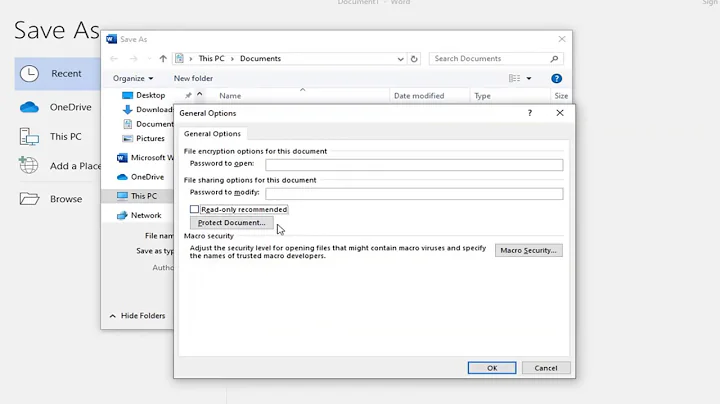Screen dimensions: 720x404
Task: Change view layout icon
Action: coord(514,79)
